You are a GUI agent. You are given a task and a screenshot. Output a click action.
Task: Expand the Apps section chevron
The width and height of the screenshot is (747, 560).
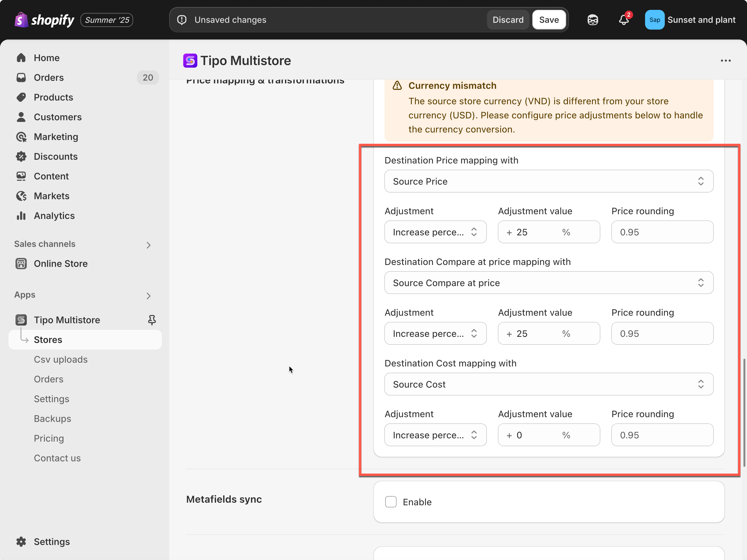pos(148,296)
